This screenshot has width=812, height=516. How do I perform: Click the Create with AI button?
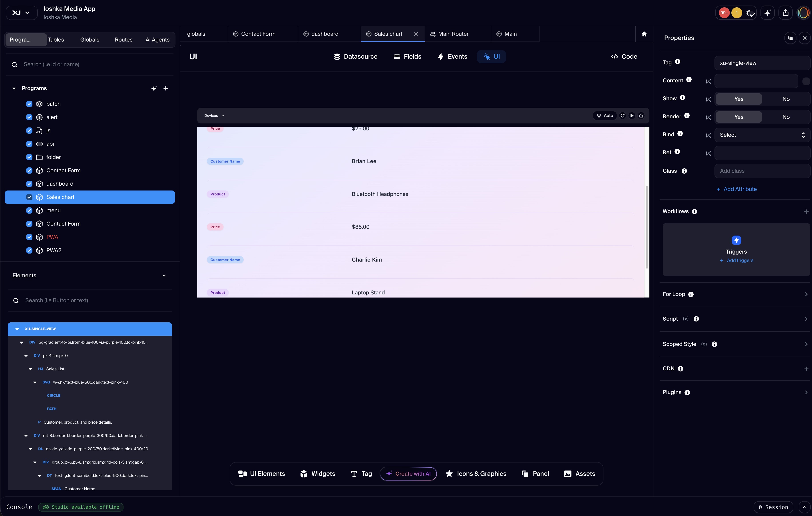[408, 474]
